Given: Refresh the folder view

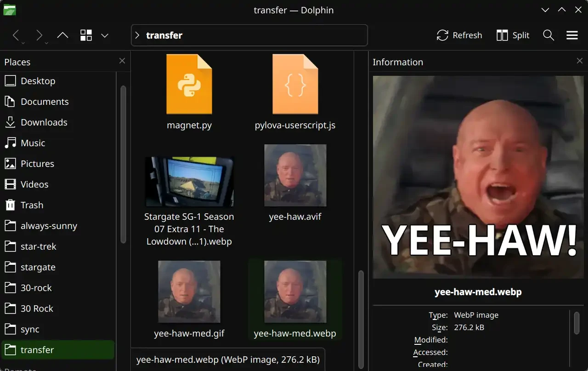Looking at the screenshot, I should (459, 35).
